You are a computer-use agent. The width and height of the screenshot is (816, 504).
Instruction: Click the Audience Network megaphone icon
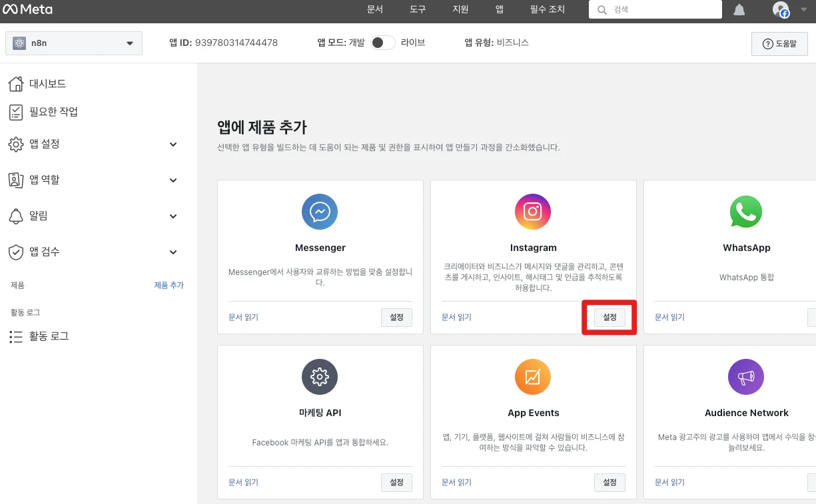(x=746, y=377)
